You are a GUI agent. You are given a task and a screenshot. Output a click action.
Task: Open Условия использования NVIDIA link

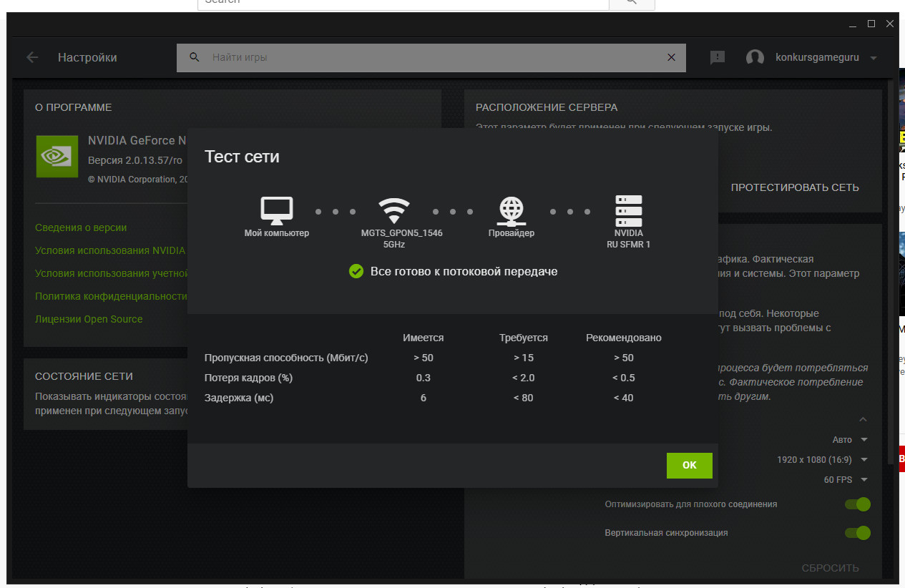coord(110,250)
